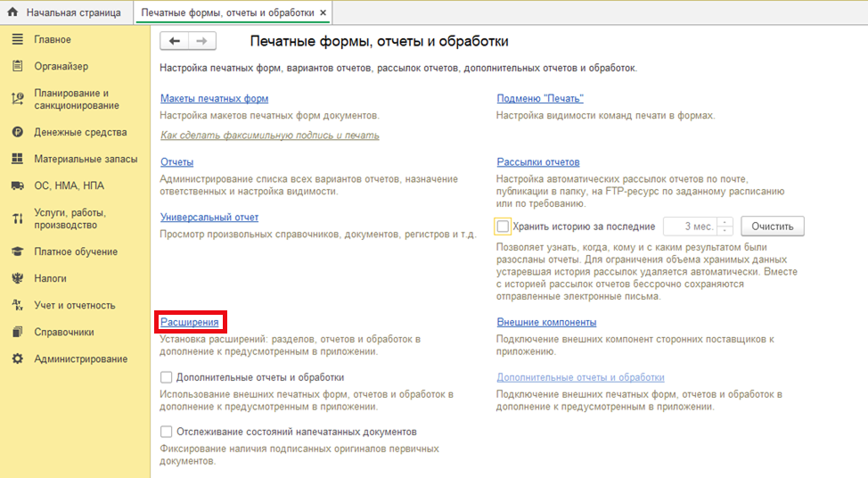Viewport: 868px width, 478px height.
Task: Click the Платное обучение graduation cap icon
Action: coord(18,251)
